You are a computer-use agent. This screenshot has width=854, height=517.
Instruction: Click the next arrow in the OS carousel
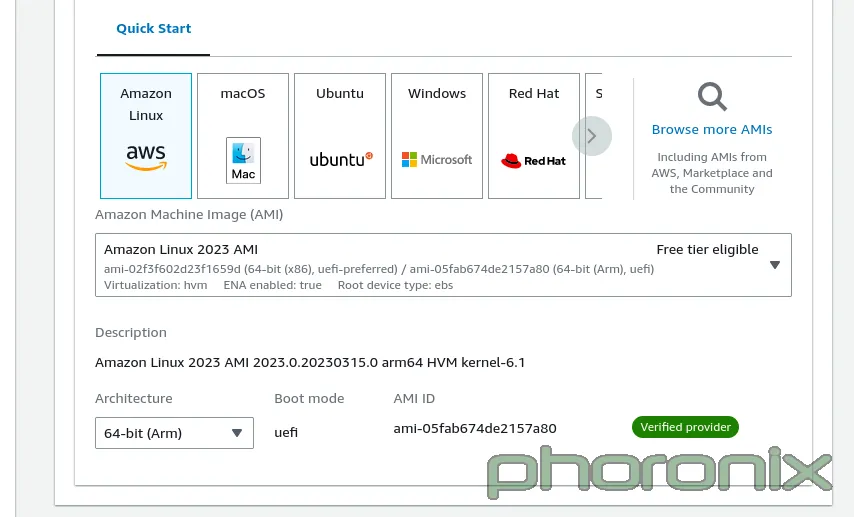(x=592, y=136)
